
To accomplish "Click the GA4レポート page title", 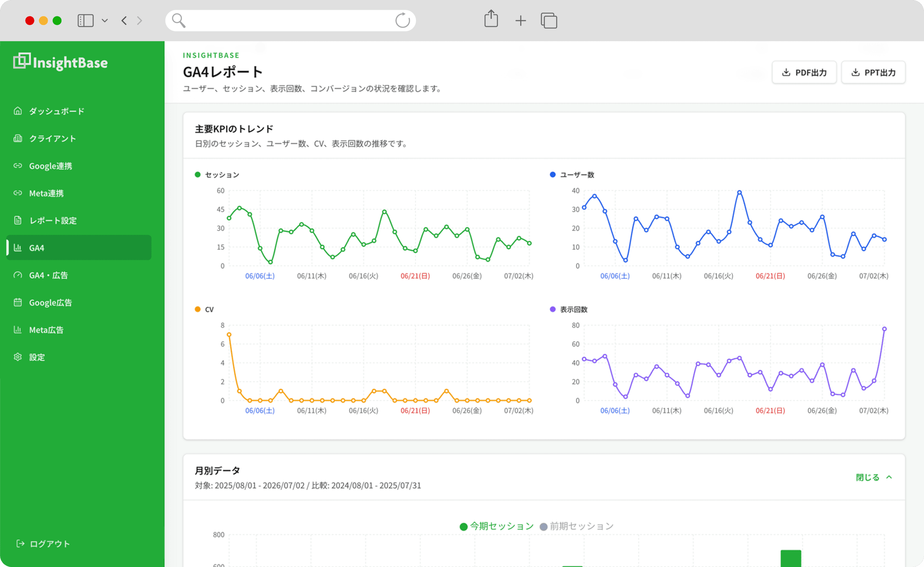I will point(223,72).
